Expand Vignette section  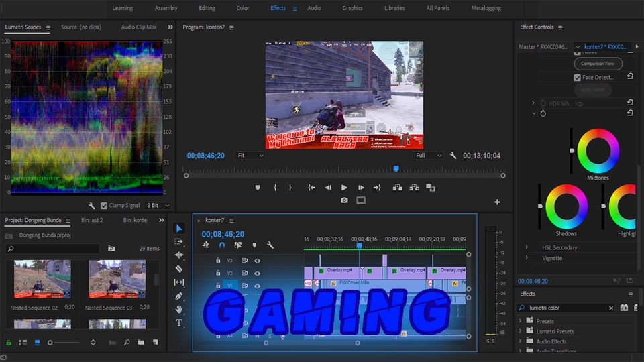tap(527, 257)
